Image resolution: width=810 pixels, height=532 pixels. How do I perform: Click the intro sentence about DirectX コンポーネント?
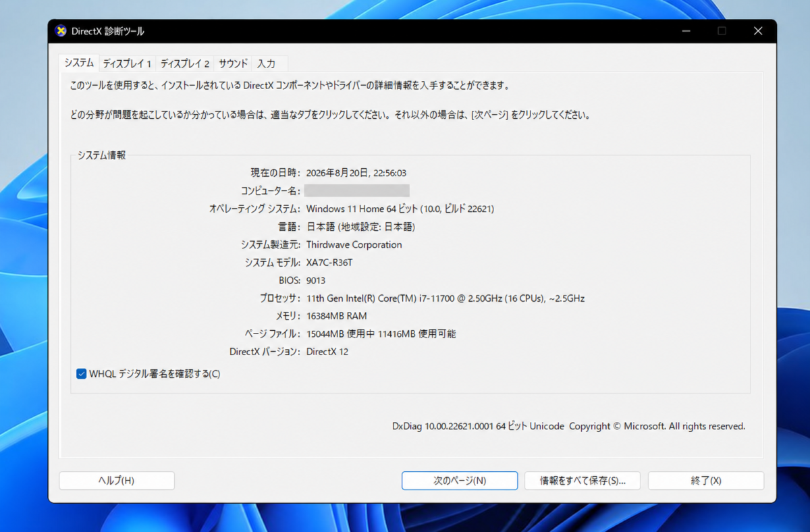[289, 86]
